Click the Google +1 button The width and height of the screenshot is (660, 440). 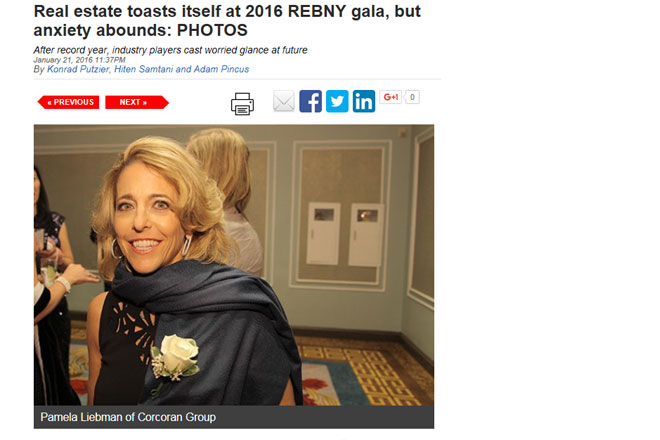point(391,97)
